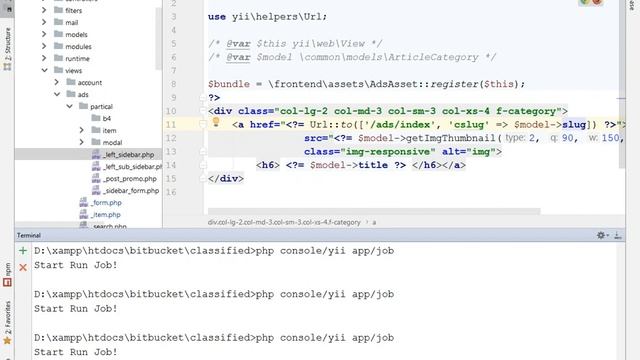Open _post_promo.php file
This screenshot has width=640, height=360.
(130, 178)
